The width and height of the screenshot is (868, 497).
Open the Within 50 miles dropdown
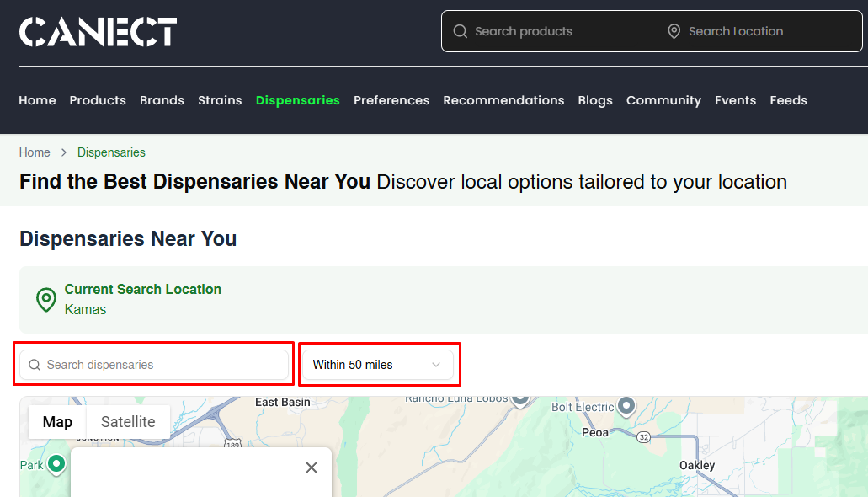(x=377, y=365)
